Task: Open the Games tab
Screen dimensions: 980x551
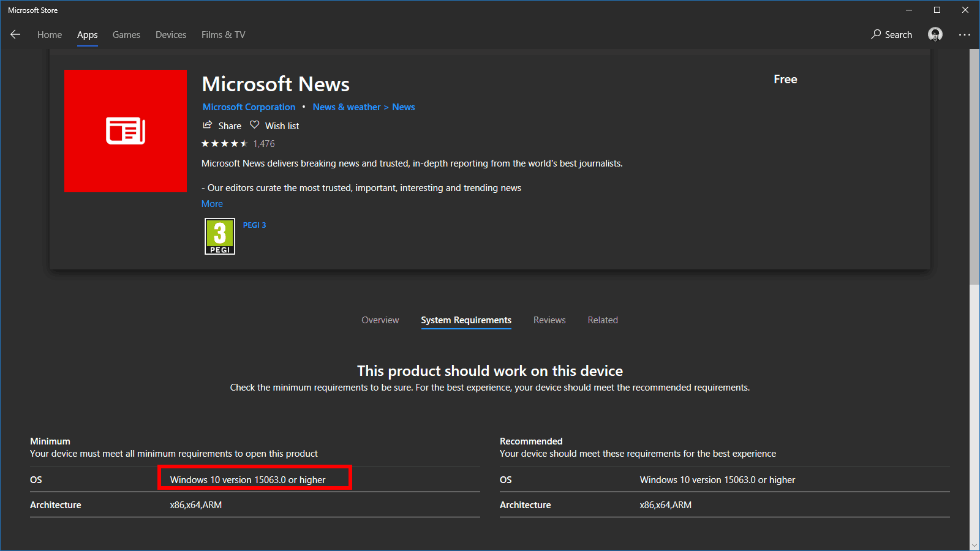Action: (x=126, y=35)
